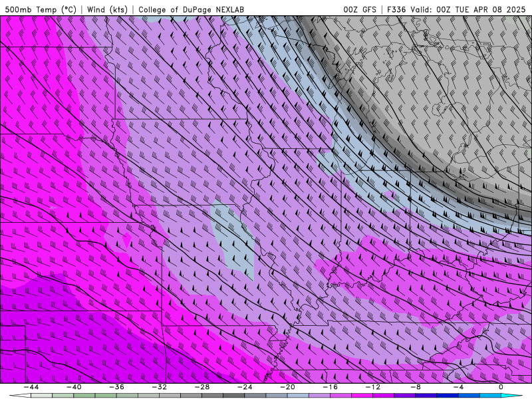Click the -4 colorbar label
The image size is (532, 399).
(x=458, y=387)
